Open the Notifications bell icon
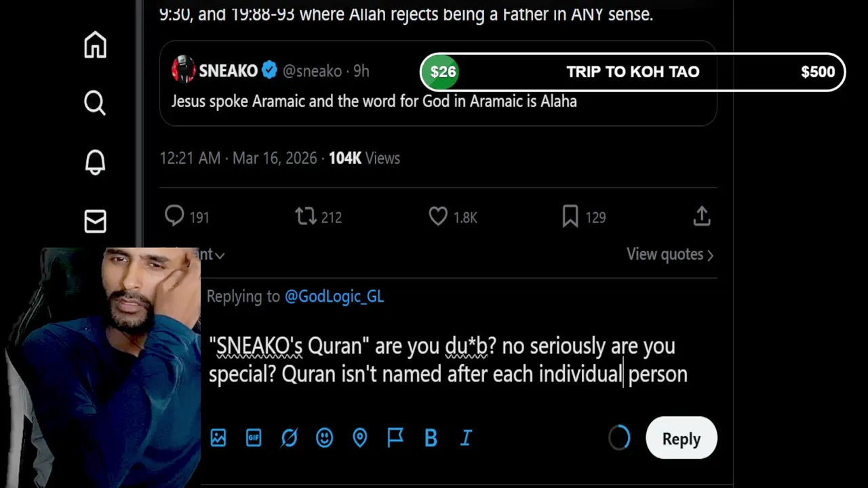This screenshot has width=868, height=488. point(95,162)
